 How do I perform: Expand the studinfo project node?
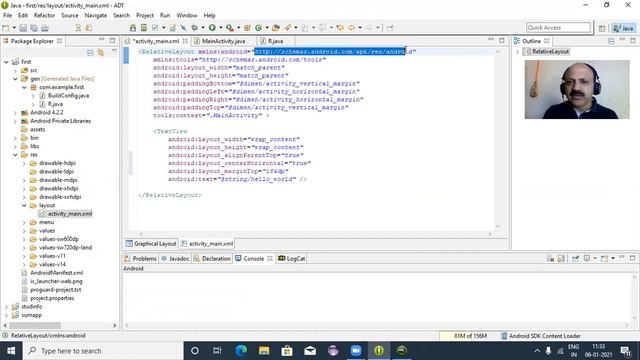click(7, 307)
